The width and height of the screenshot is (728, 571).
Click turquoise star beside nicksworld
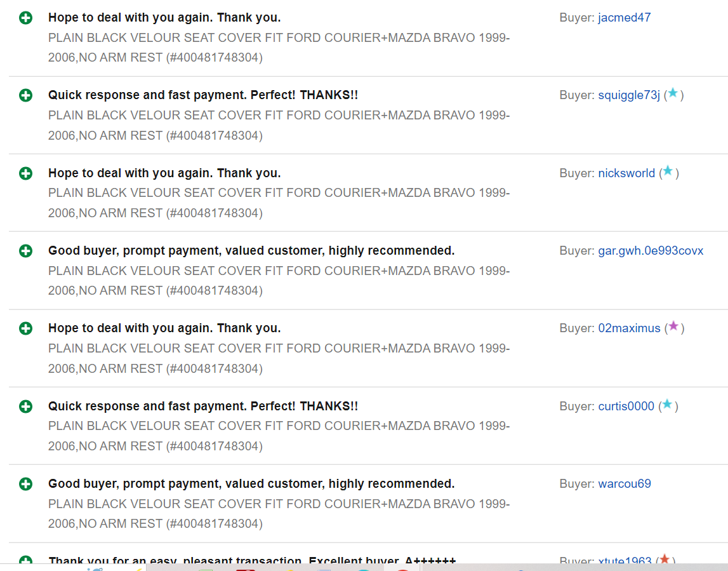click(x=668, y=171)
